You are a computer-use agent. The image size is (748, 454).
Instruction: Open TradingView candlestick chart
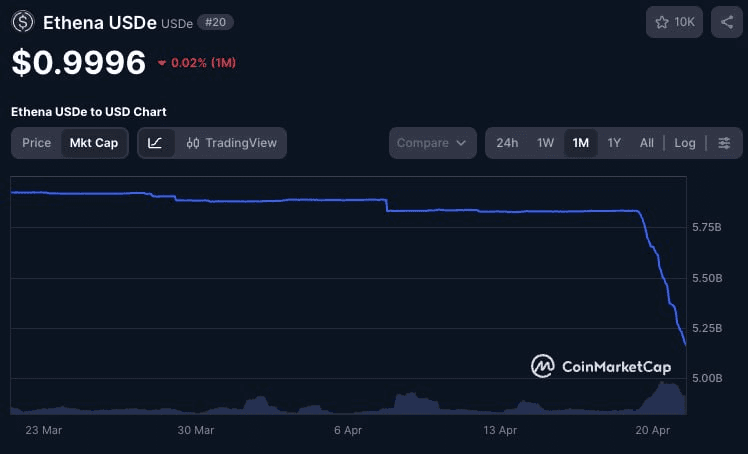tap(231, 143)
